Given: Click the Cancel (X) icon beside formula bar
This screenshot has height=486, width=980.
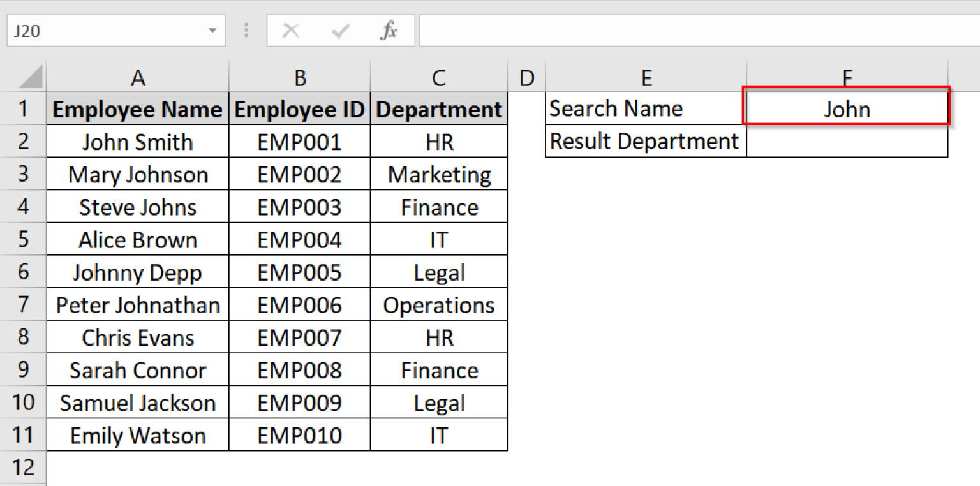Looking at the screenshot, I should click(292, 30).
